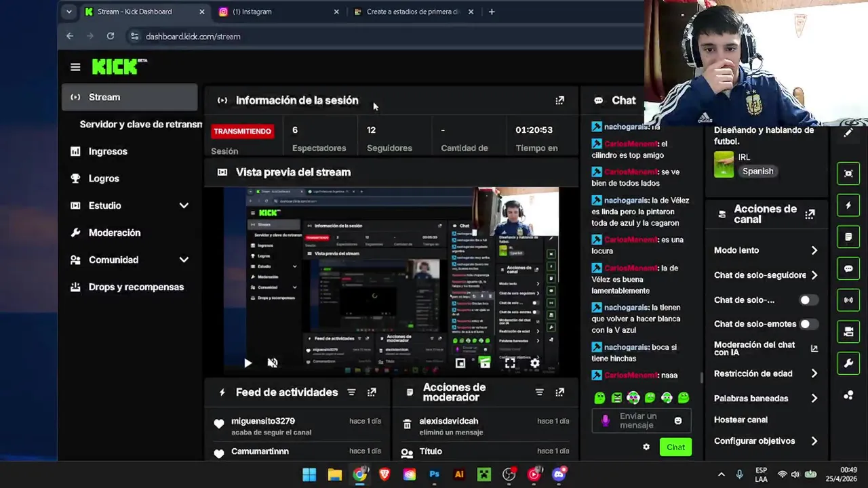868x488 pixels.
Task: Open File Explorer from the taskbar
Action: (334, 474)
